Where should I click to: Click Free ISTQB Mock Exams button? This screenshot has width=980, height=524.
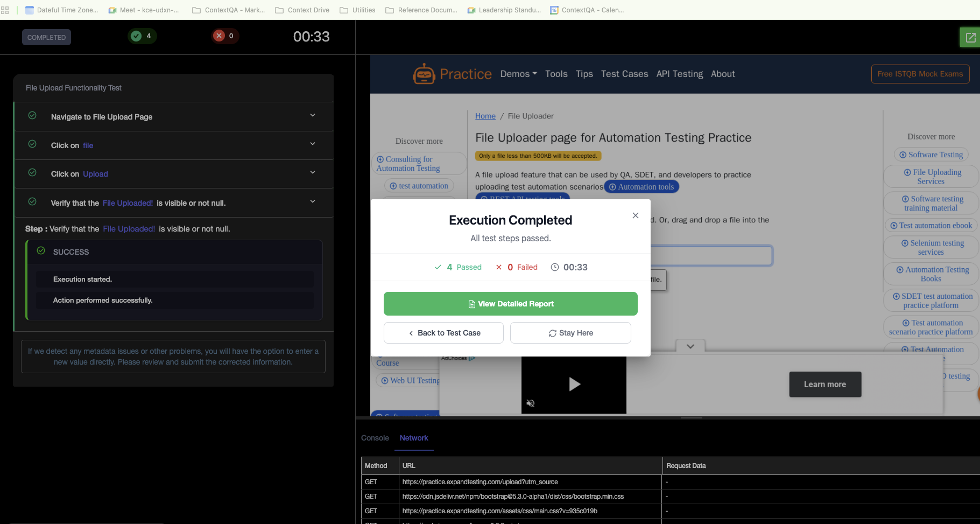[920, 74]
